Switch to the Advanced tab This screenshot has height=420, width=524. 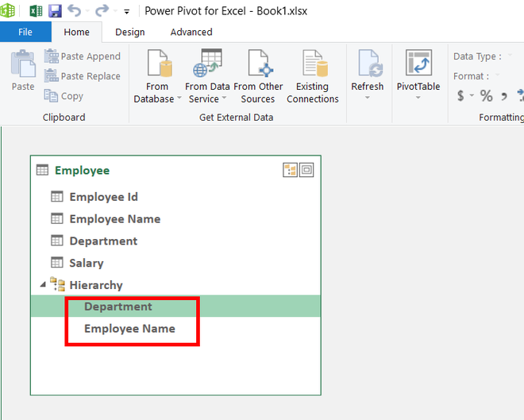(x=191, y=32)
